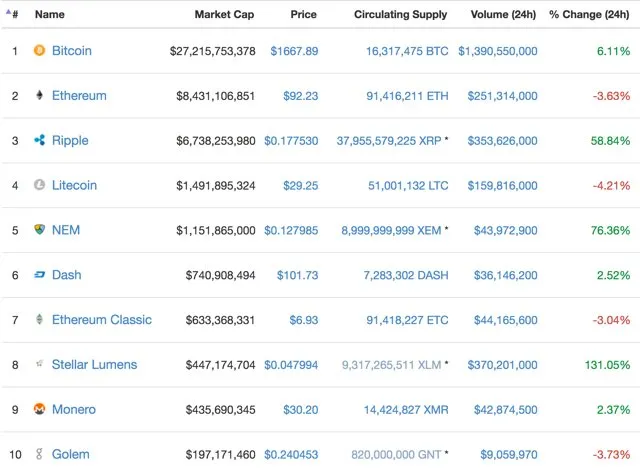Sort by Circulating Supply column header
The height and width of the screenshot is (476, 640).
400,14
